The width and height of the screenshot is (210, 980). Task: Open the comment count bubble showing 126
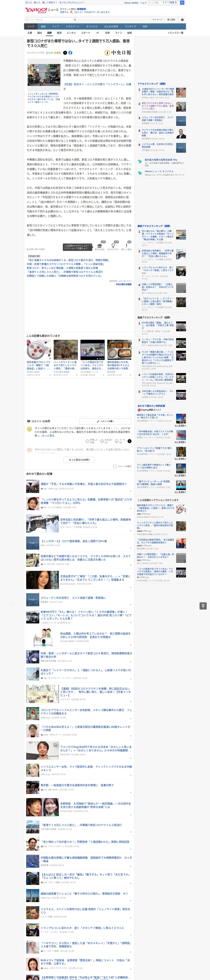coord(50,53)
